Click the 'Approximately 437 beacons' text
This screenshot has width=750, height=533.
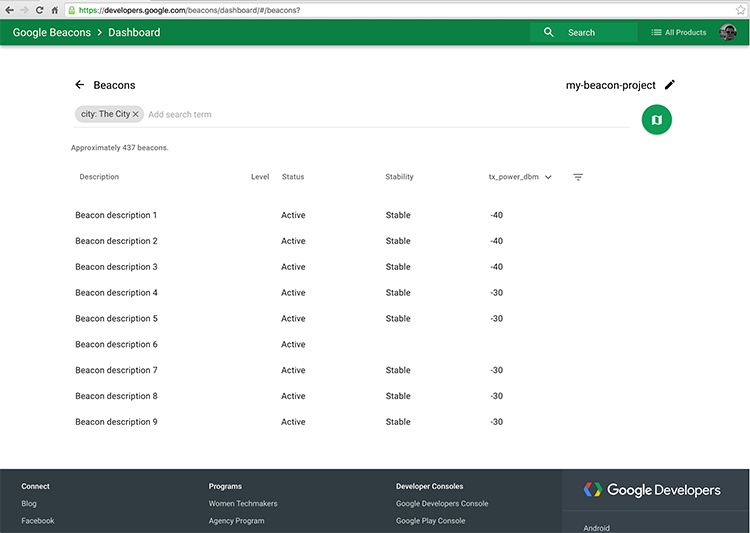point(120,147)
